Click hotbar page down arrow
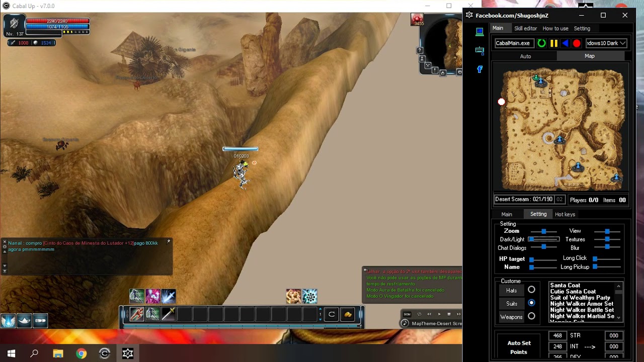The height and width of the screenshot is (362, 644). tap(320, 320)
